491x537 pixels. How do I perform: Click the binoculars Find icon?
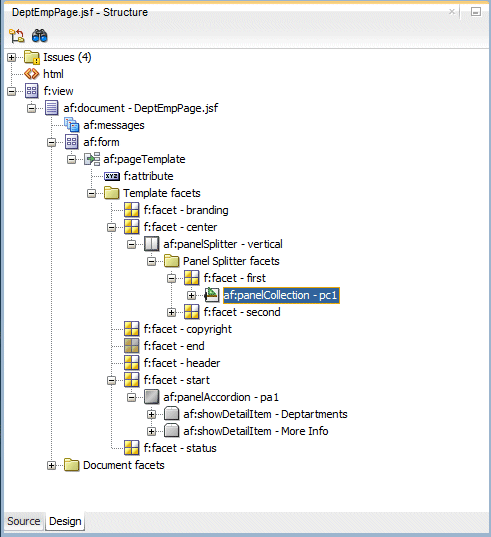pos(39,36)
